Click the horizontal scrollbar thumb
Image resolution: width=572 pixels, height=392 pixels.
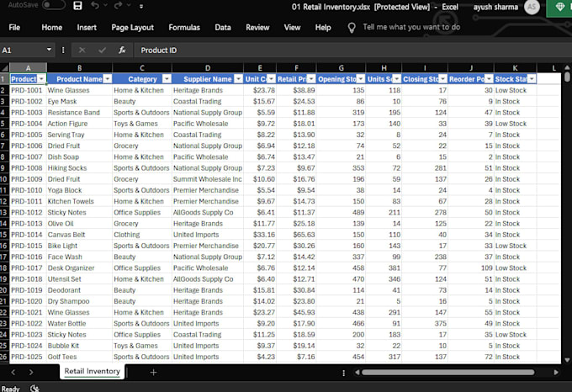[448, 373]
